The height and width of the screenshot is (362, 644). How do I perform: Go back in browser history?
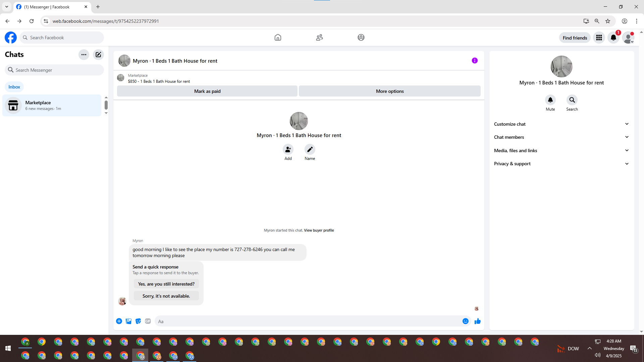tap(7, 21)
